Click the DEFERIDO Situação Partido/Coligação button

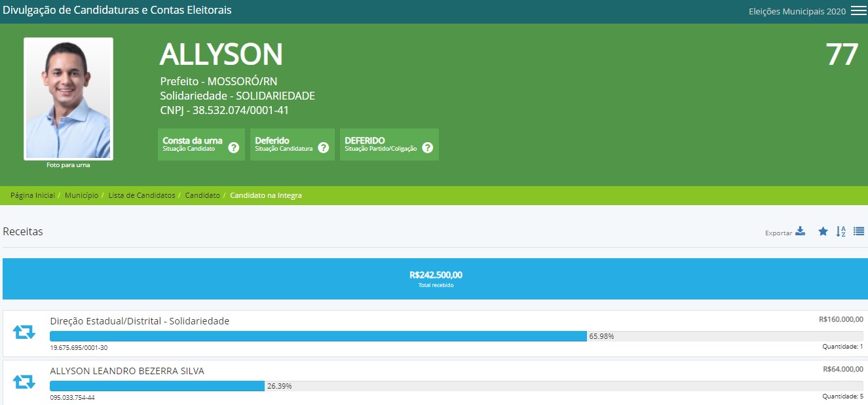coord(389,145)
